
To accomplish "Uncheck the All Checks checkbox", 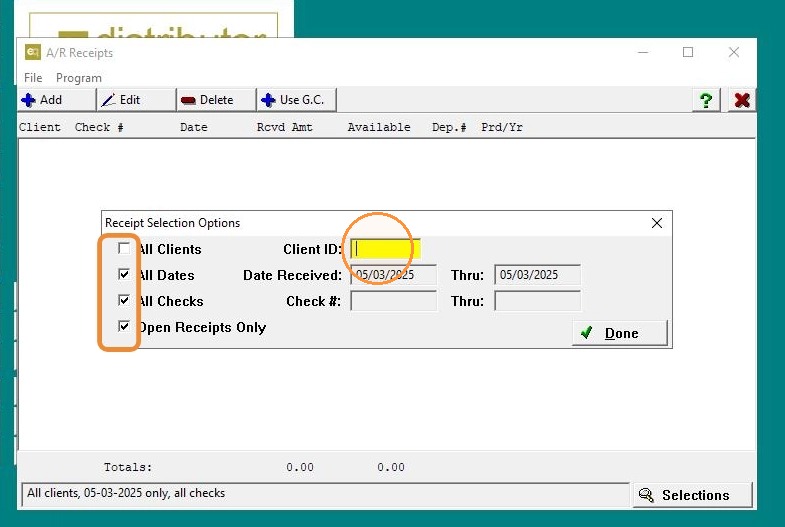I will 124,300.
